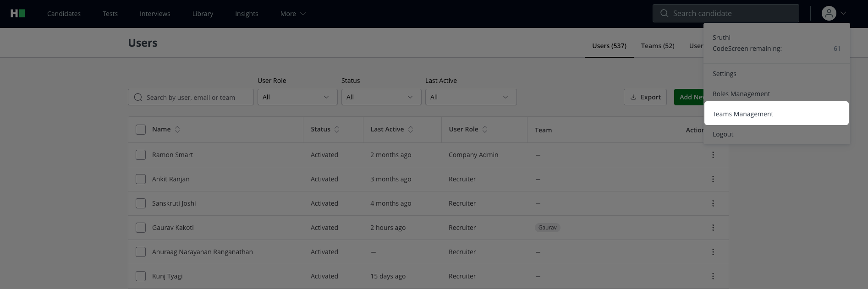The height and width of the screenshot is (289, 868).
Task: Select Sanskruti Joshi's row checkbox
Action: click(141, 203)
